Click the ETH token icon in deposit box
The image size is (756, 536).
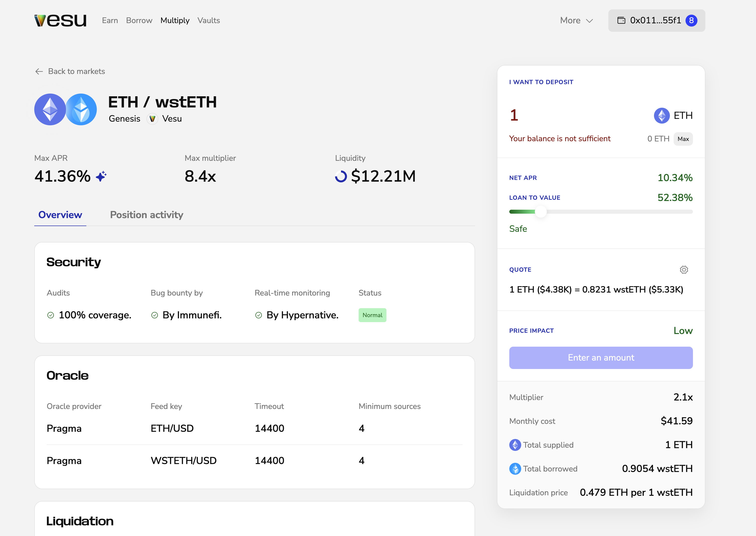[662, 116]
